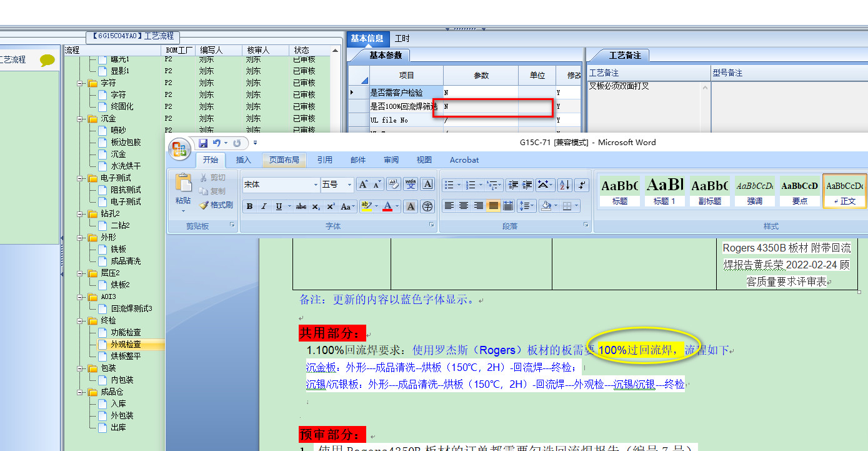
Task: Open line spacing dropdown
Action: tap(527, 206)
